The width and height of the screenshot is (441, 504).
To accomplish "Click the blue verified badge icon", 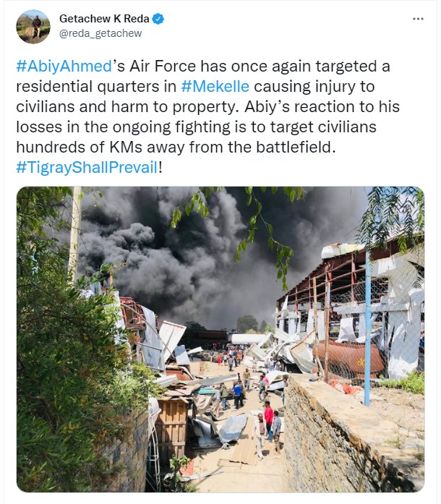I will 158,19.
